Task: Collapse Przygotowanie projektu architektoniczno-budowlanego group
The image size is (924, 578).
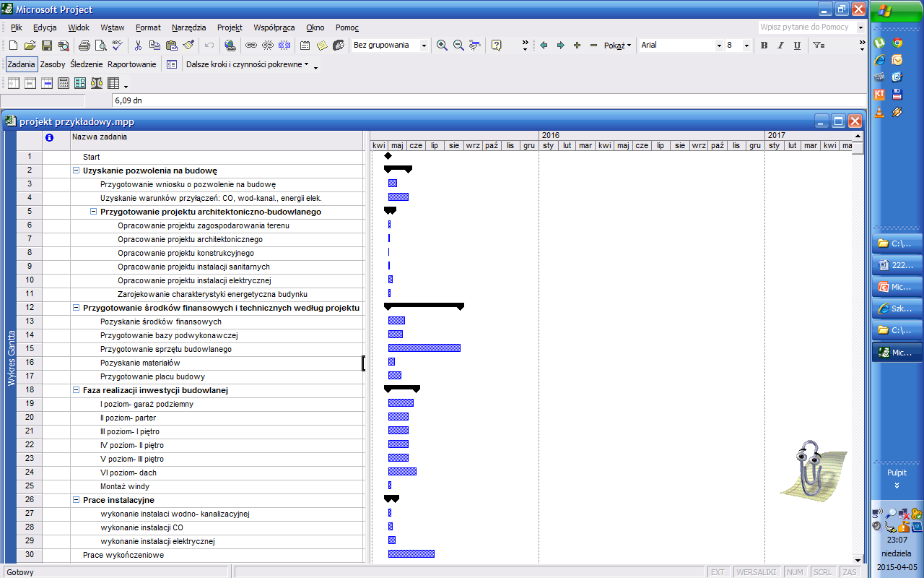Action: [93, 212]
